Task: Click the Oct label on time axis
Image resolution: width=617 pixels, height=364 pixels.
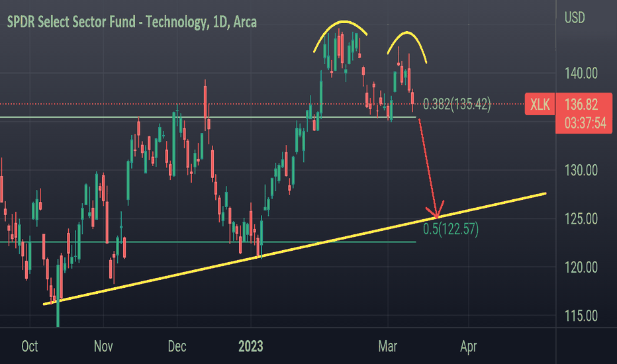Action: tap(30, 346)
